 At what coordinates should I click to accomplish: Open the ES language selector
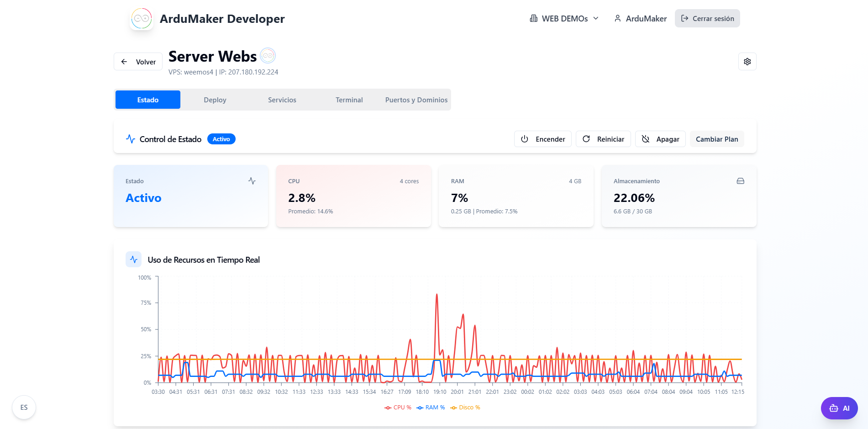coord(24,408)
